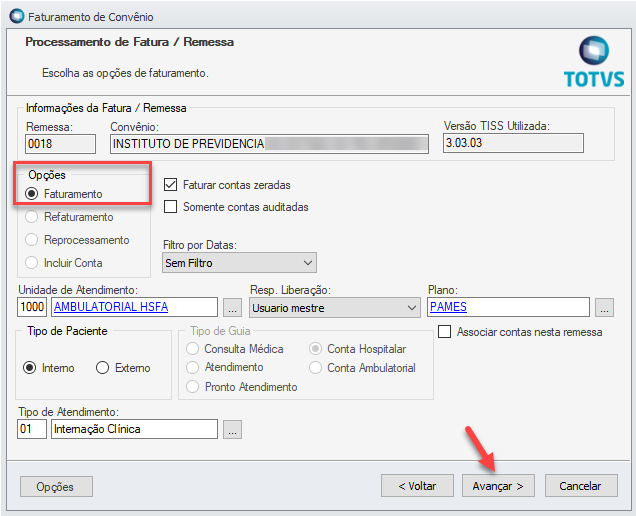Open the AMBULATORIAL HSFA link
This screenshot has width=636, height=516.
coord(111,307)
